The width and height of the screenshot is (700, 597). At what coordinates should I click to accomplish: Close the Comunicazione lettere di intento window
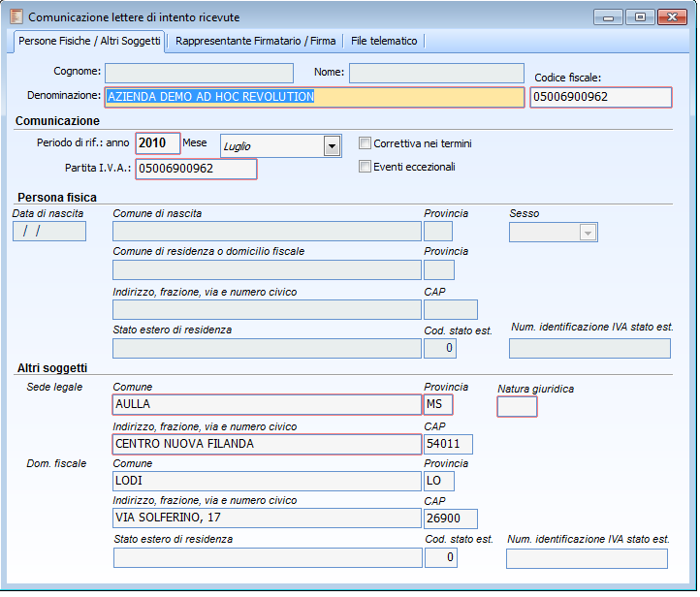click(672, 17)
